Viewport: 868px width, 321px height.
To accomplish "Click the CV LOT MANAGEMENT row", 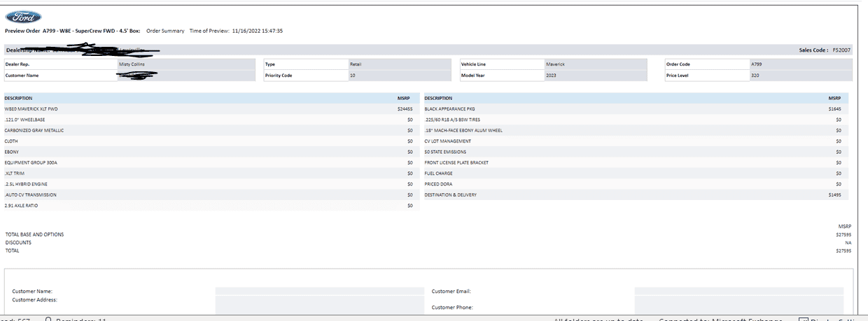I will click(636, 141).
